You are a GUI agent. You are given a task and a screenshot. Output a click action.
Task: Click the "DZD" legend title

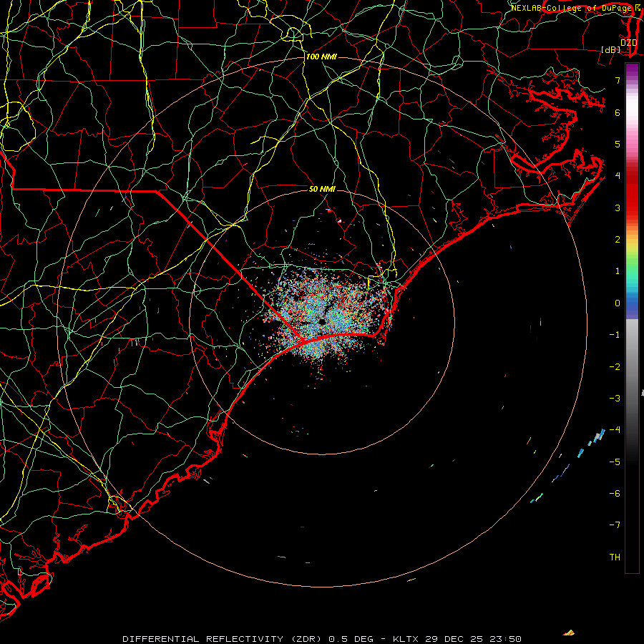[628, 43]
